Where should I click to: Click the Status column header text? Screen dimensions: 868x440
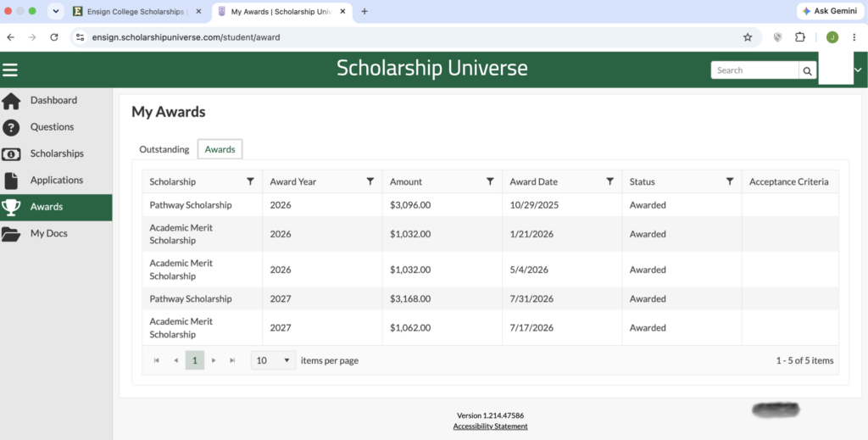(643, 181)
